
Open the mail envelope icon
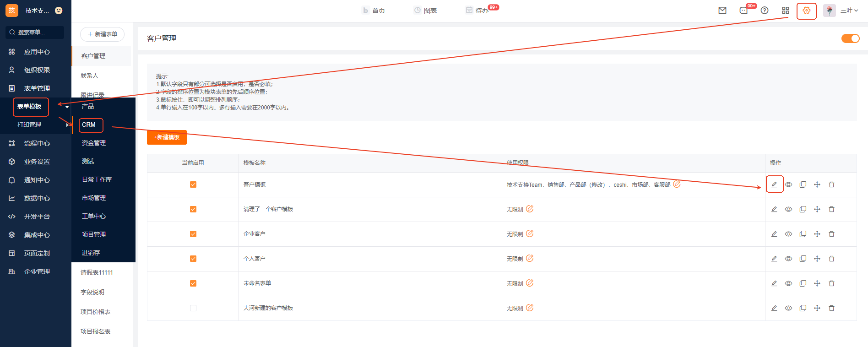click(x=722, y=11)
